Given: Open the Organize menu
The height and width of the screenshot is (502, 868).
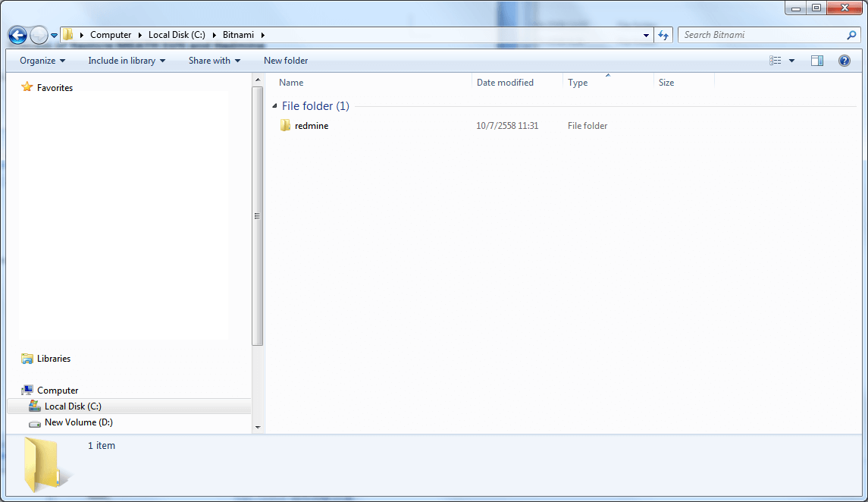Looking at the screenshot, I should (42, 60).
